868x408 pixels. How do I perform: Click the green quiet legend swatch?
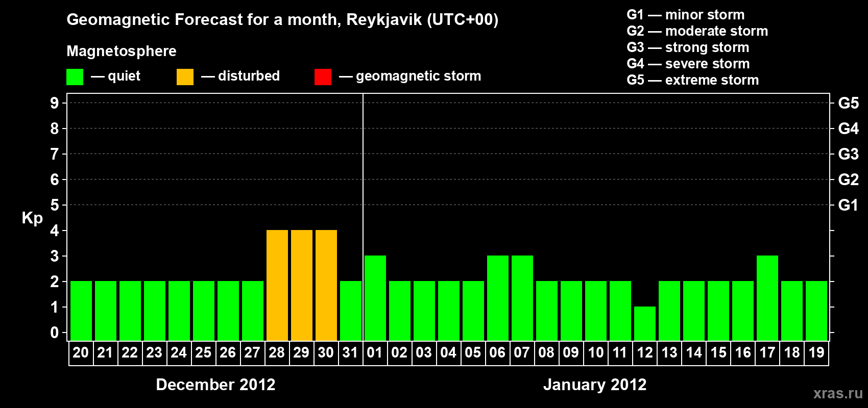coord(75,77)
